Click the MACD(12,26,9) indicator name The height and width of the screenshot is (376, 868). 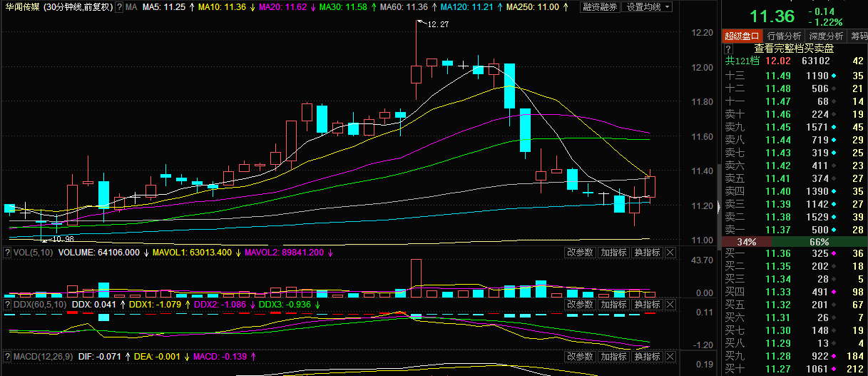point(43,356)
